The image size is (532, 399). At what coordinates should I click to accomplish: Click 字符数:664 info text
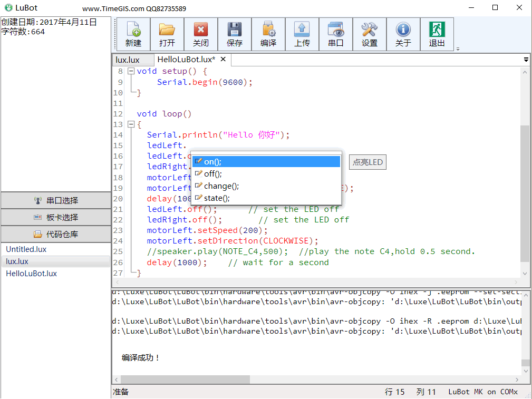23,32
